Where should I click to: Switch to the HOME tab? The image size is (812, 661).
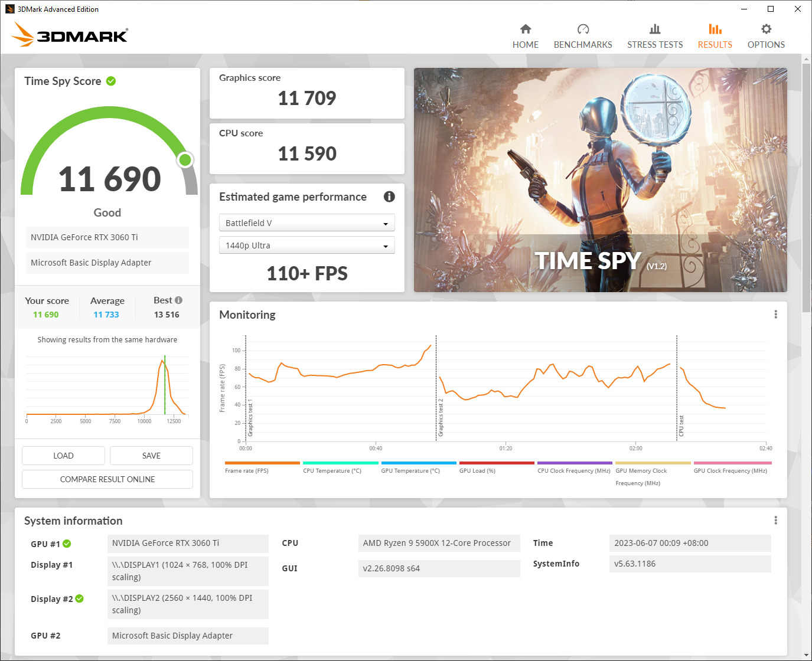pos(525,44)
